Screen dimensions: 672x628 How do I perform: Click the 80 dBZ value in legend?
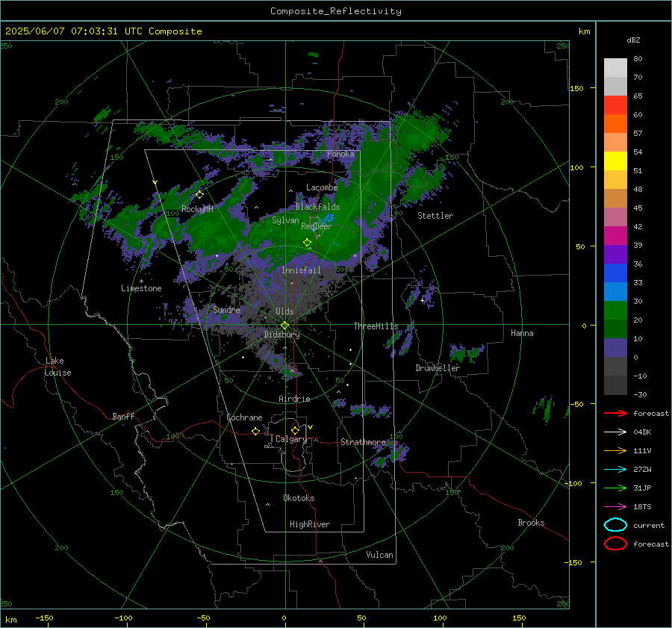(x=638, y=59)
